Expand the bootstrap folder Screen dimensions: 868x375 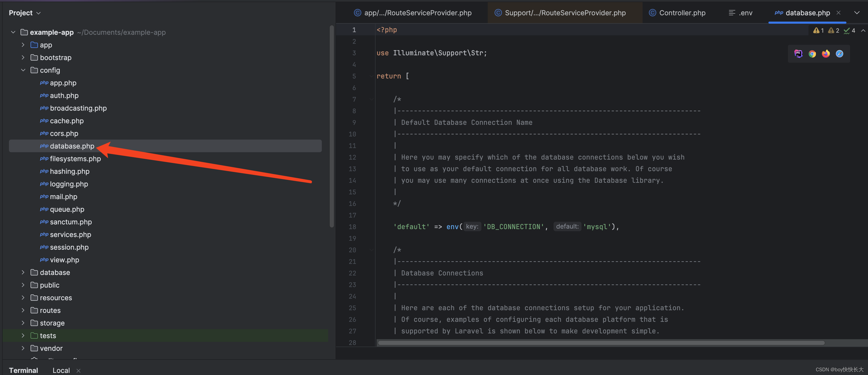click(x=23, y=58)
